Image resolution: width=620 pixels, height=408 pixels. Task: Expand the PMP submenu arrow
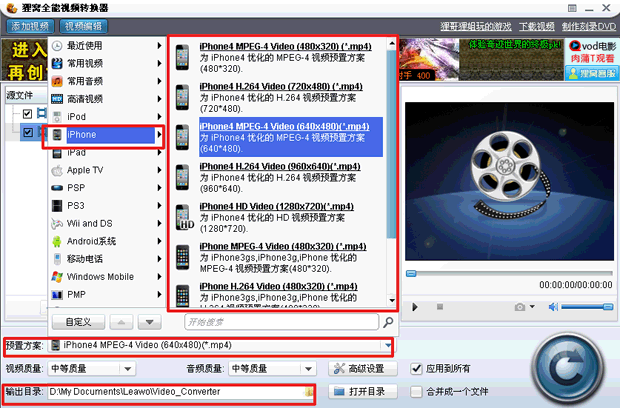tap(159, 295)
